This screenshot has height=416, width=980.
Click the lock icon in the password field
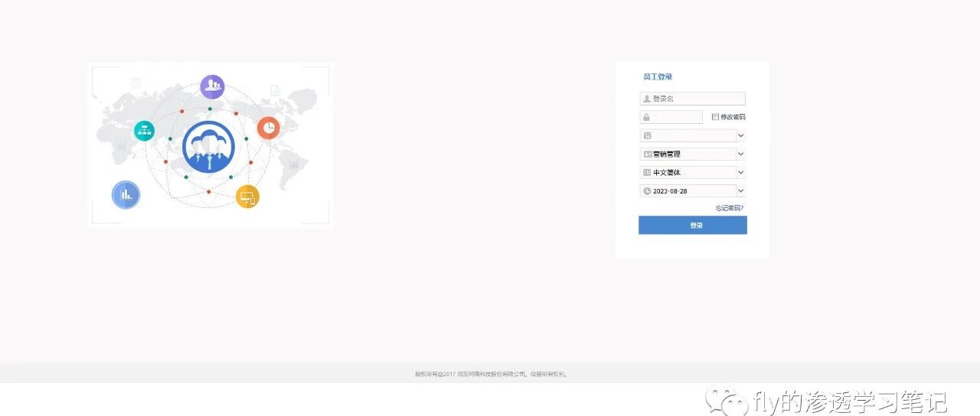[647, 117]
